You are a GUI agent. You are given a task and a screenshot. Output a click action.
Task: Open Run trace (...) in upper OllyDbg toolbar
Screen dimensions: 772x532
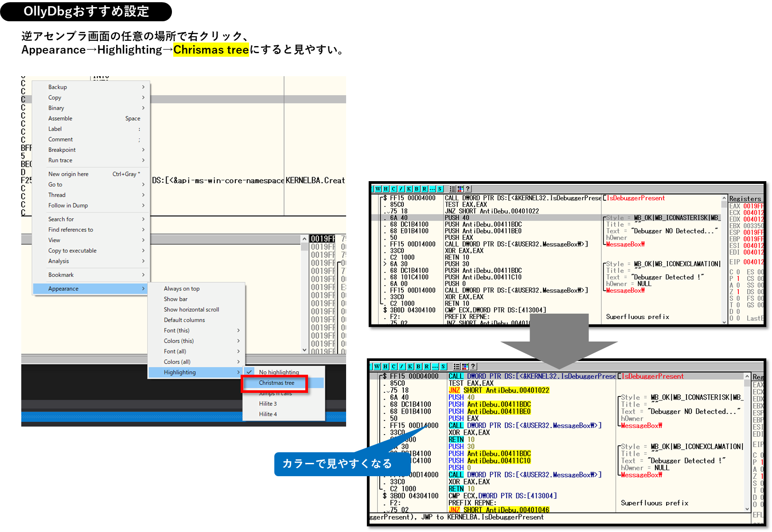click(x=432, y=189)
